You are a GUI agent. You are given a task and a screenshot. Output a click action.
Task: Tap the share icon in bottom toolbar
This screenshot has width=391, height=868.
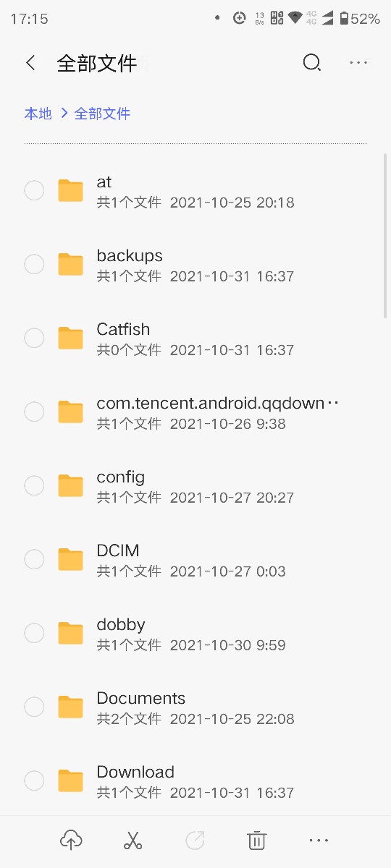click(x=195, y=840)
